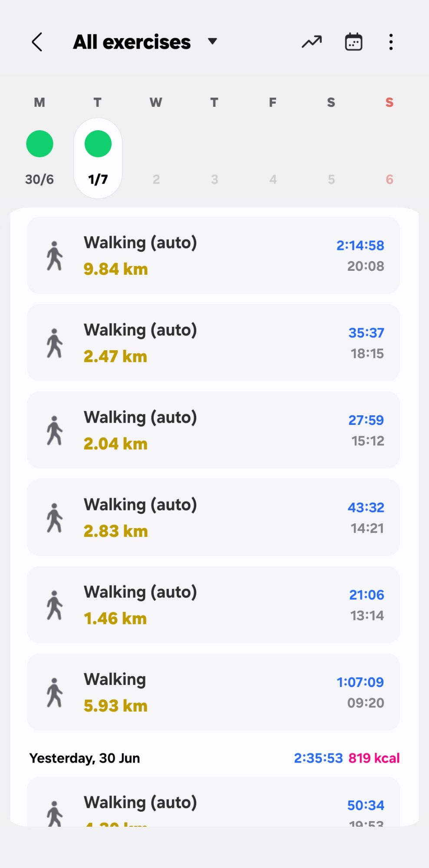Select Wednesday 2 in week strip

coord(156,179)
